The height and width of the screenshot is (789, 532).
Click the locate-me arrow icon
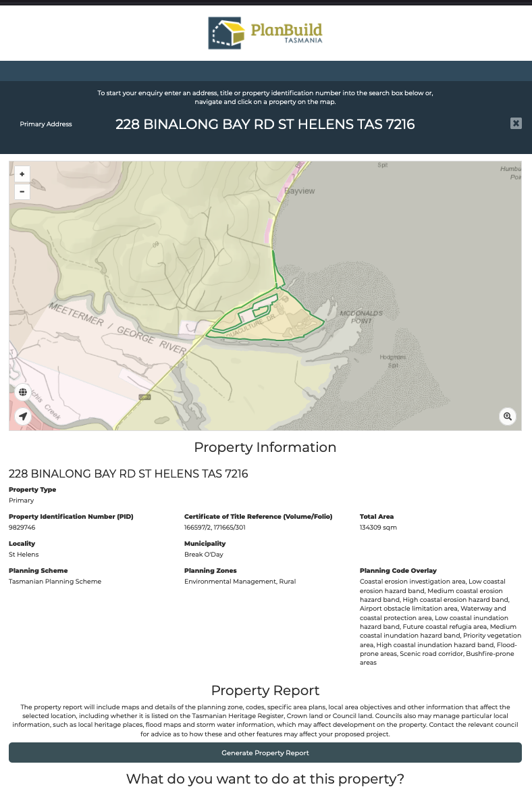point(23,416)
